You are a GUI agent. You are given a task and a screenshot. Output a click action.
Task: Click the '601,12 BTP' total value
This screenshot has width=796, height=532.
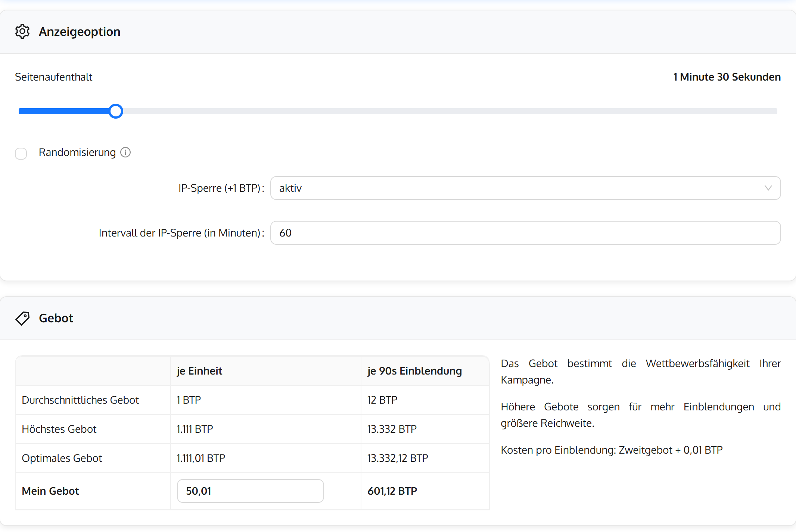(392, 491)
